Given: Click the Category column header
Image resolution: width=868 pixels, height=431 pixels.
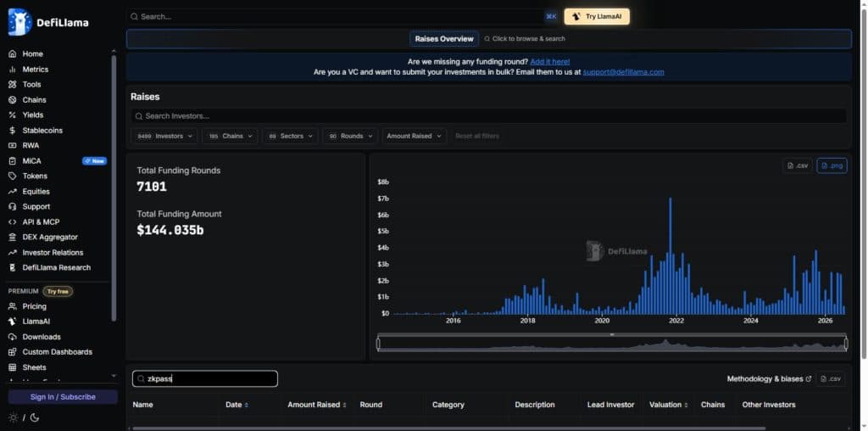Looking at the screenshot, I should click(448, 405).
